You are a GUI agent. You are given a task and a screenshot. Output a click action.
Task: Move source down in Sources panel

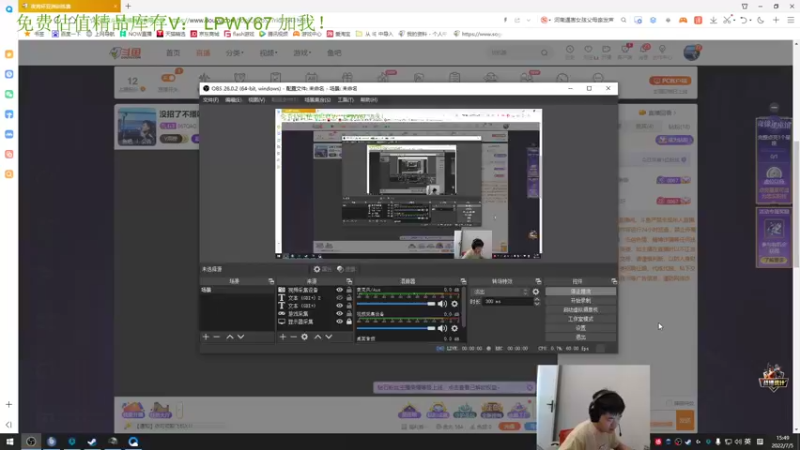329,337
